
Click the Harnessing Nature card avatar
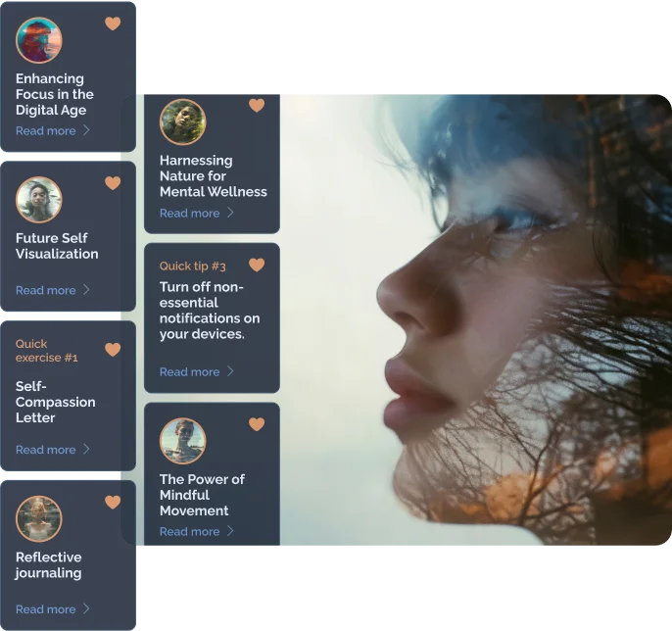[x=183, y=122]
